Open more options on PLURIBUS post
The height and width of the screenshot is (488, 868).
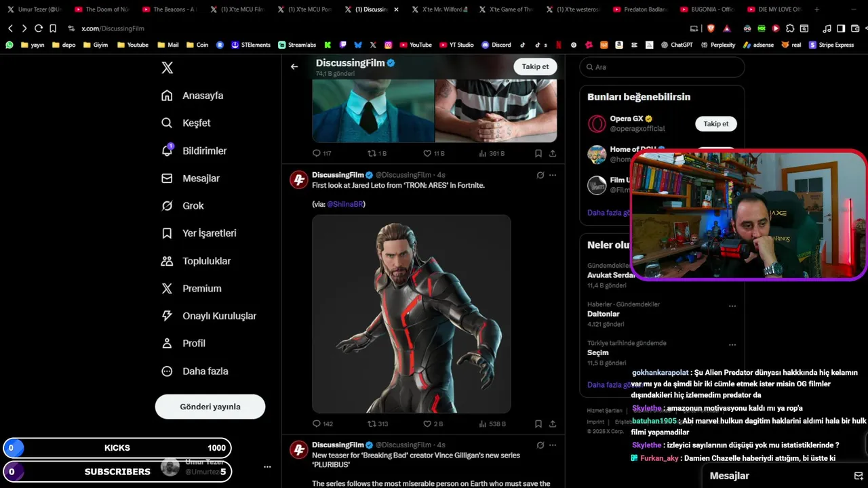pos(553,445)
